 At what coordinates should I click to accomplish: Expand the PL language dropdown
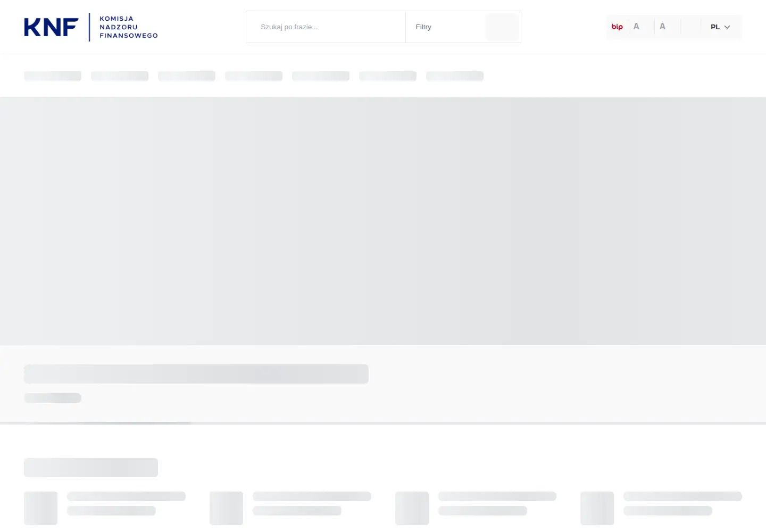pyautogui.click(x=720, y=27)
